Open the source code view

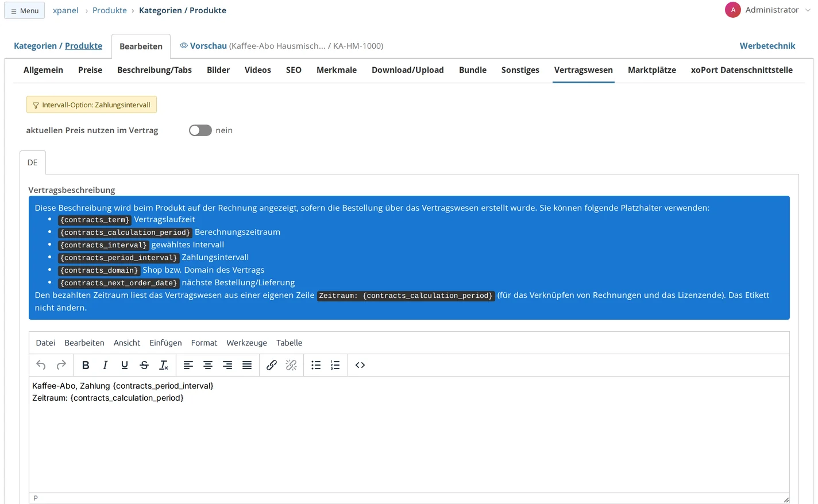[360, 365]
